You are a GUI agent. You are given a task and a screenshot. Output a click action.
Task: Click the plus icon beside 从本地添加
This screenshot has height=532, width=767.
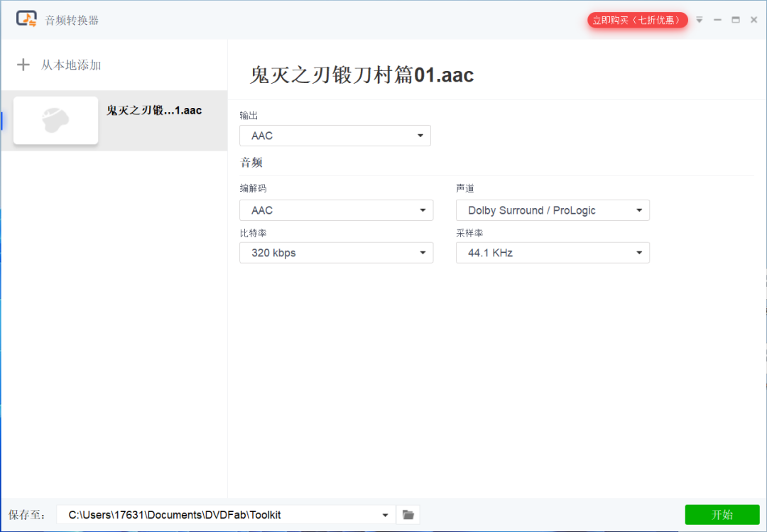pyautogui.click(x=23, y=65)
